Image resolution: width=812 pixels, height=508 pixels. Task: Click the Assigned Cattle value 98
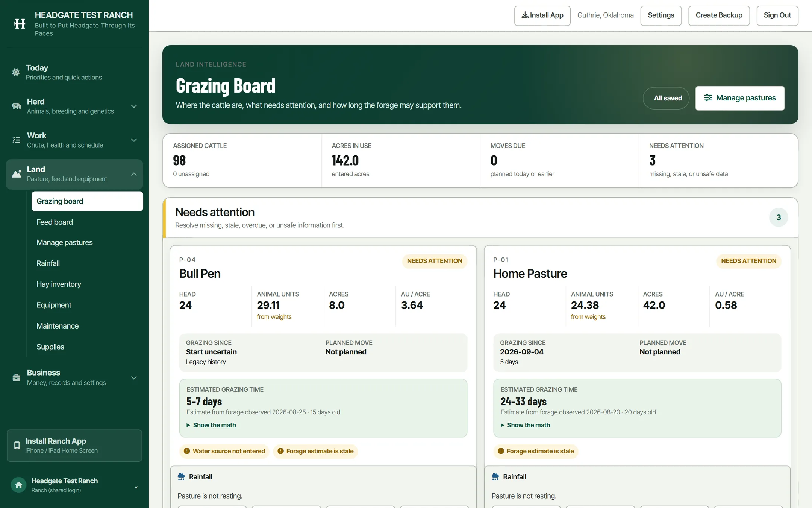pyautogui.click(x=179, y=161)
